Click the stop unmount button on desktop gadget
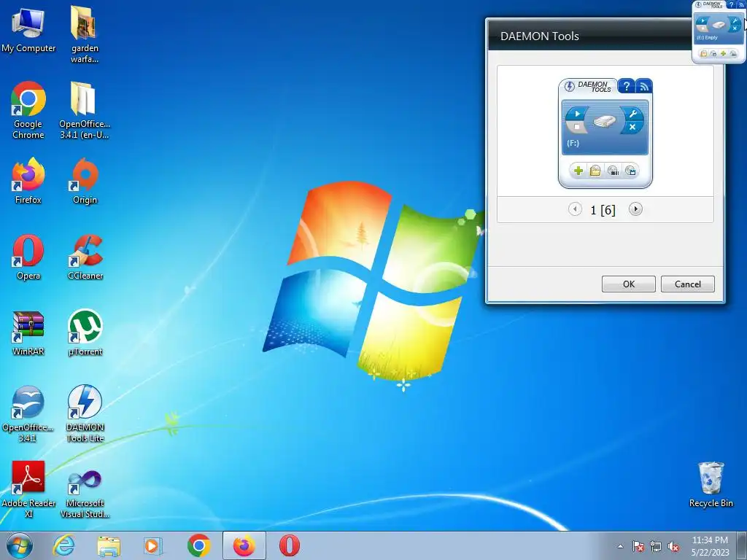The height and width of the screenshot is (560, 747). tap(703, 28)
